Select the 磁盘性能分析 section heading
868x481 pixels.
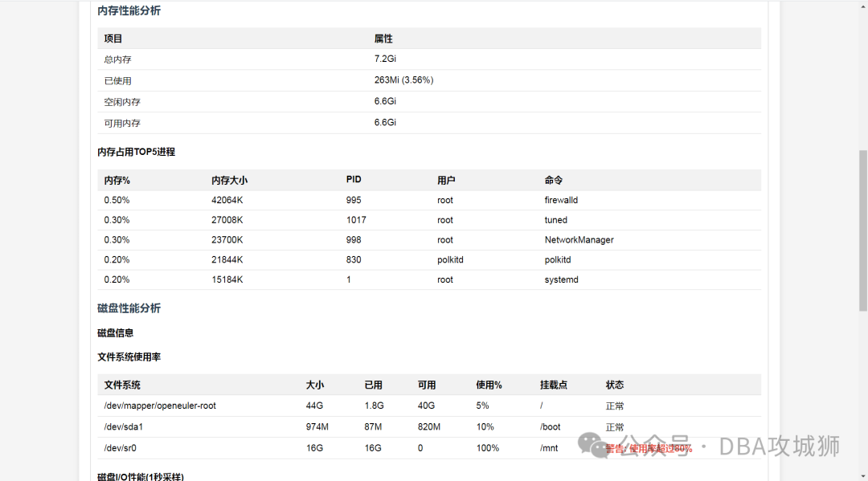[129, 308]
